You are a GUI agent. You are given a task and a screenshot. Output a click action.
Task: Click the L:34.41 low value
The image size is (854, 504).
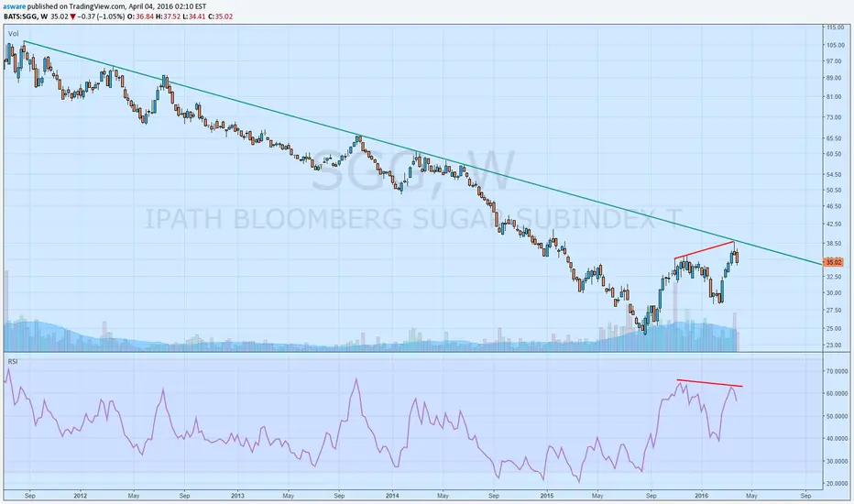(194, 16)
